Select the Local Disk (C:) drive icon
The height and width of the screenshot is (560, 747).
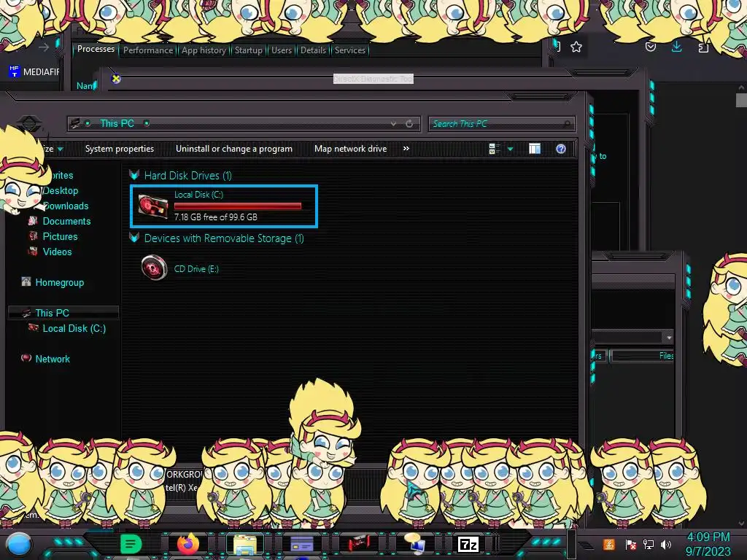click(x=152, y=205)
